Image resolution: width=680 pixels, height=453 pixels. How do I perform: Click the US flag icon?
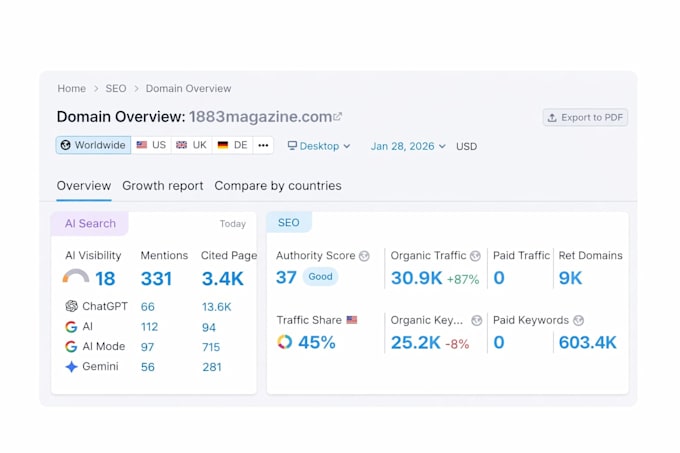point(141,145)
